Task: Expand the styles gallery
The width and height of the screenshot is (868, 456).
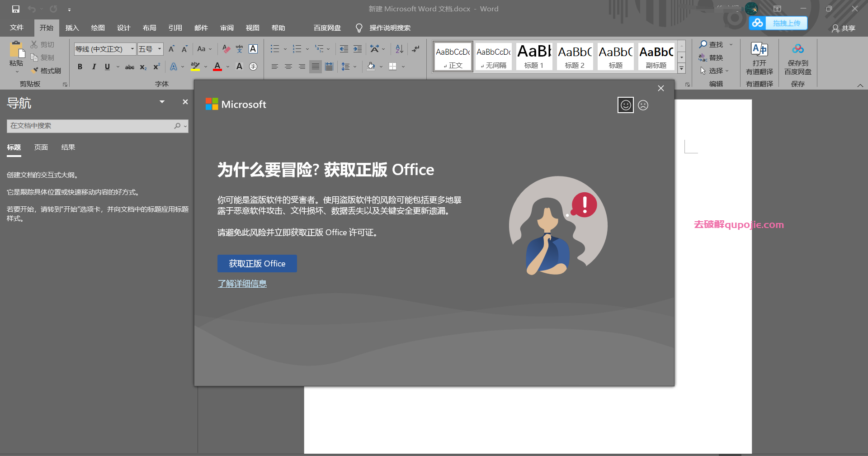Action: point(681,69)
